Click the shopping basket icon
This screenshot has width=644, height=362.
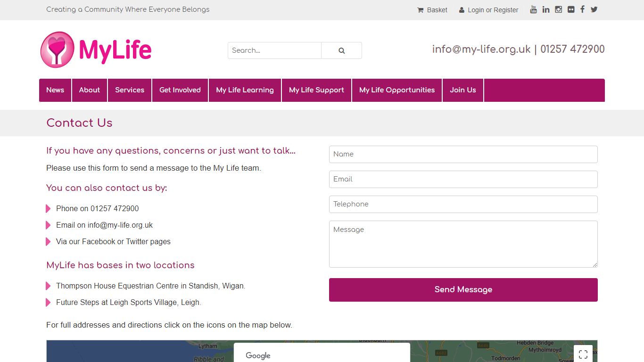pos(421,10)
